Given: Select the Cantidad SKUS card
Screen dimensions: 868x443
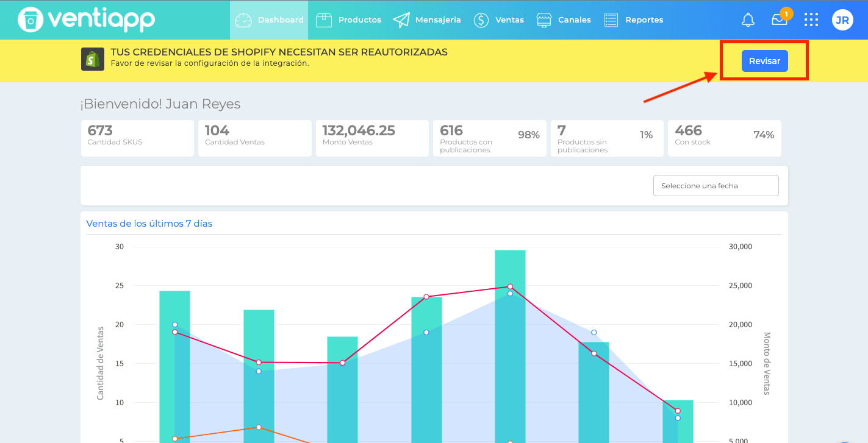Looking at the screenshot, I should tap(137, 138).
